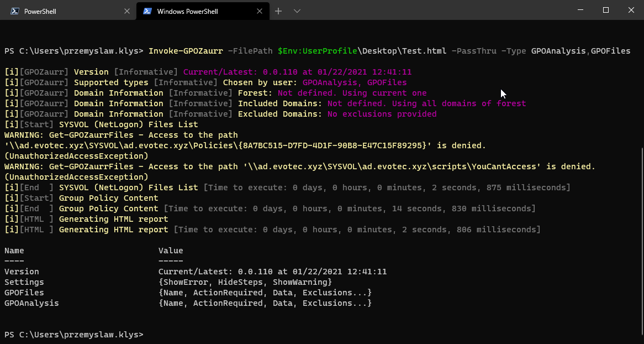Close the Windows Terminal window
The height and width of the screenshot is (344, 644).
pyautogui.click(x=631, y=10)
